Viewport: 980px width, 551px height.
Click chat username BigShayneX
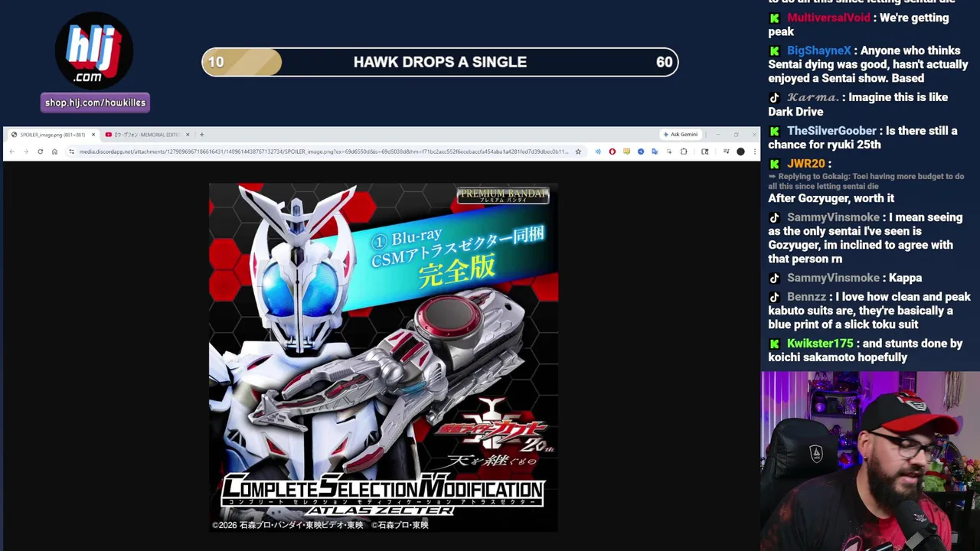click(818, 51)
